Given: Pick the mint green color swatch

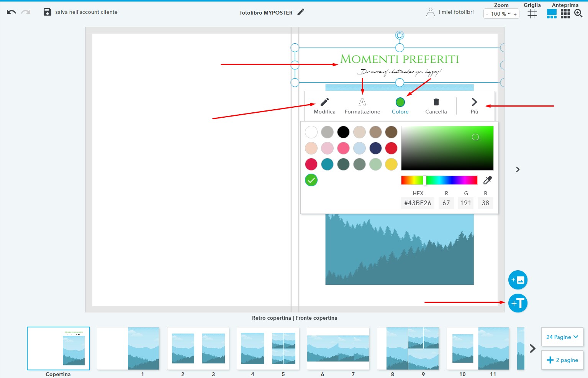Looking at the screenshot, I should [375, 164].
